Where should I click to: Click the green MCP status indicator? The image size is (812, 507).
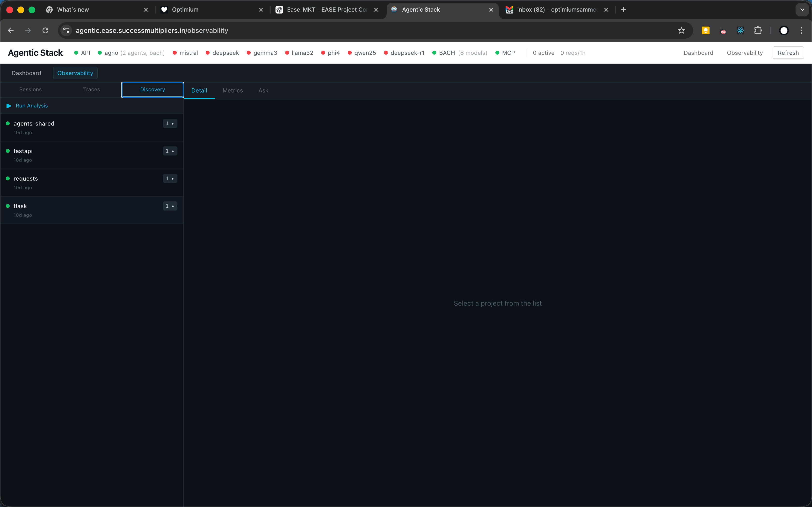point(498,53)
